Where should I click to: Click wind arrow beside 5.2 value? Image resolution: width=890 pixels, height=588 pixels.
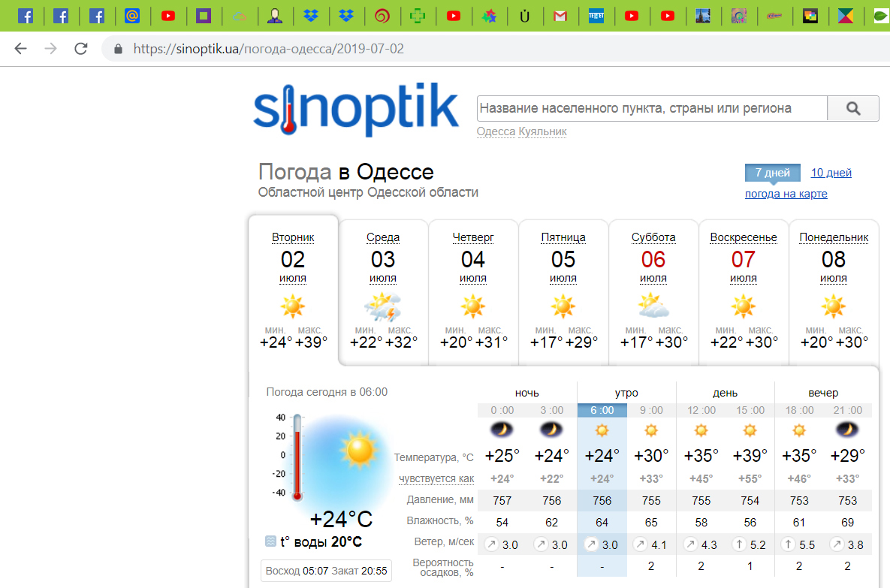point(739,544)
